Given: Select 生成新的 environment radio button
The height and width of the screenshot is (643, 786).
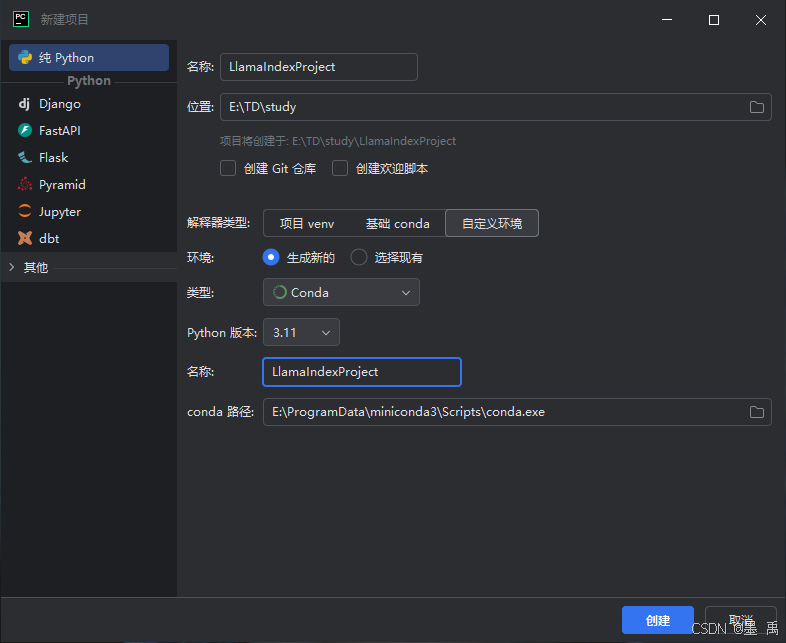Looking at the screenshot, I should click(x=271, y=258).
